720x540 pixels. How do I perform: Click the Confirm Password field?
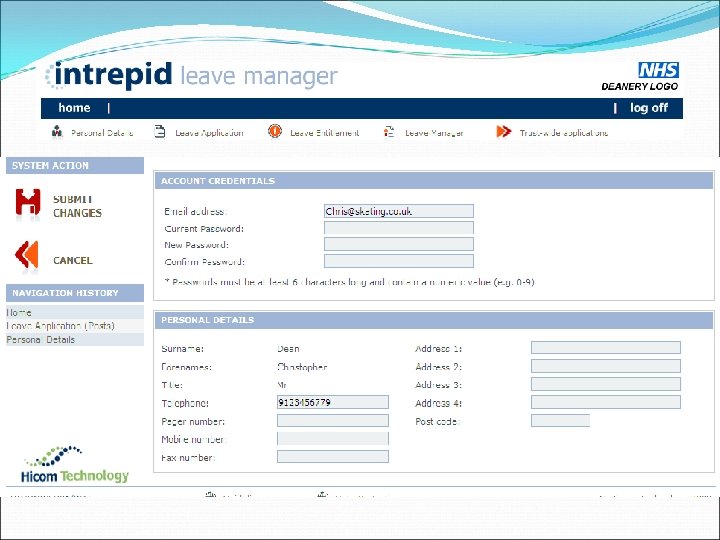tap(399, 261)
